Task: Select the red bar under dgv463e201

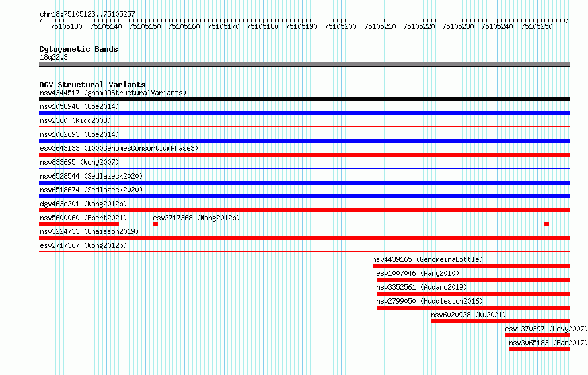Action: pyautogui.click(x=304, y=210)
